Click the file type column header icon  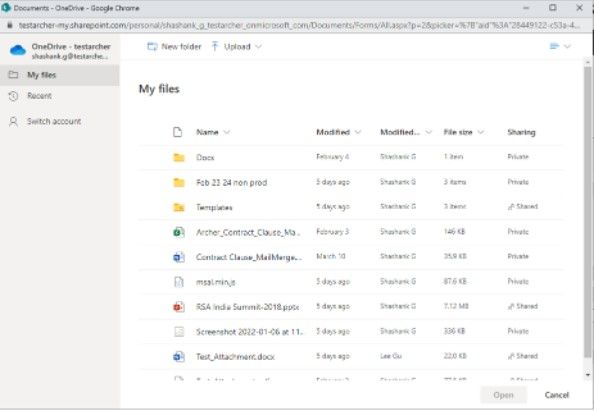177,132
